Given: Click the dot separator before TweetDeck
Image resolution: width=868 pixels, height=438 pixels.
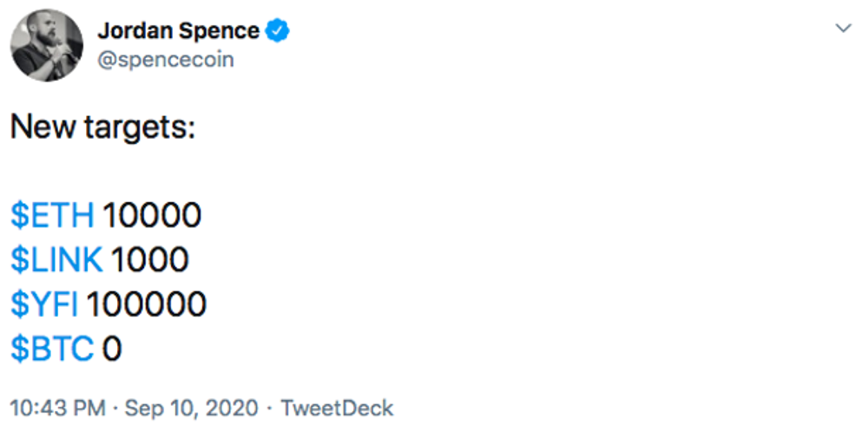Looking at the screenshot, I should 270,409.
